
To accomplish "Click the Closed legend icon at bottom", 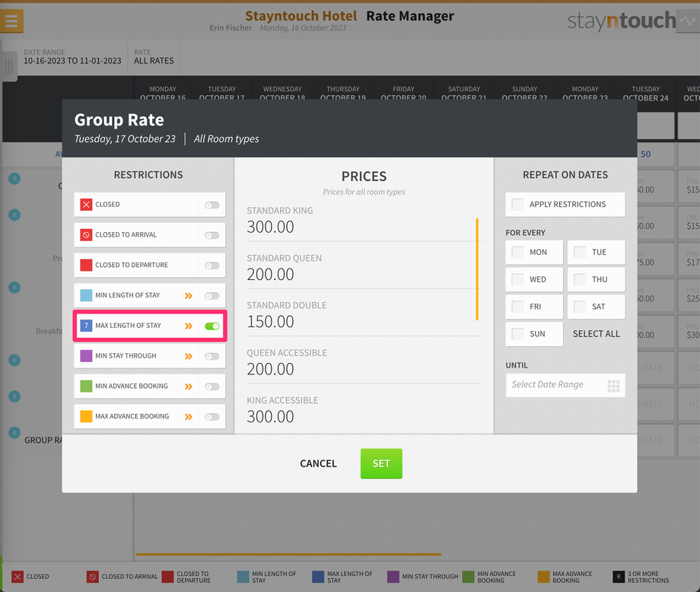I will pyautogui.click(x=17, y=577).
